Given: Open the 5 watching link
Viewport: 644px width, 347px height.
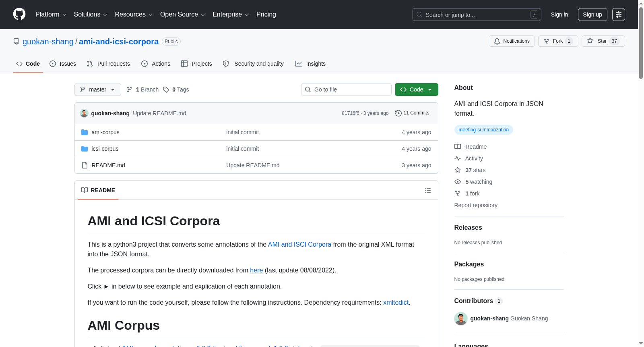Looking at the screenshot, I should (x=479, y=182).
